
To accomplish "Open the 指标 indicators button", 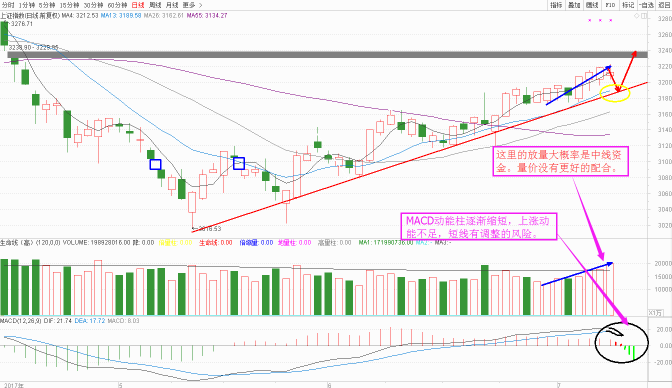I will click(556, 5).
